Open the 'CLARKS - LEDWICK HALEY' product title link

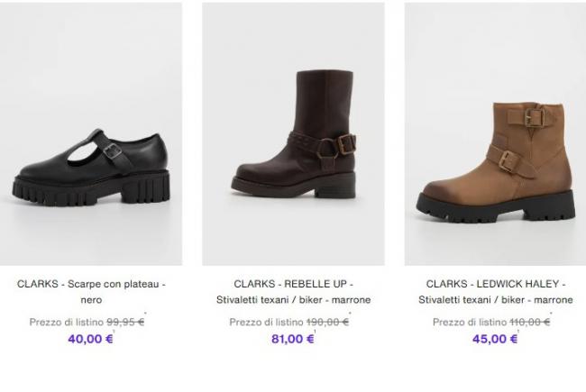[495, 283]
